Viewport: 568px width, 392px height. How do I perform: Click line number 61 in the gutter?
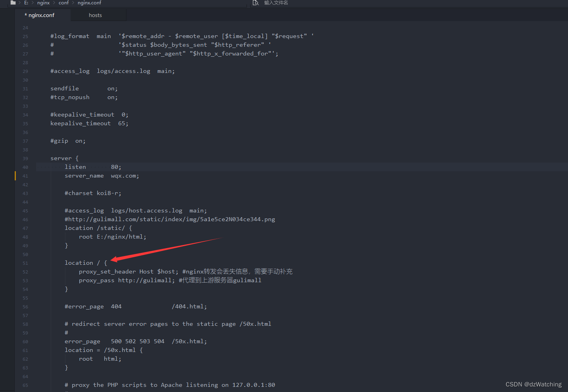pos(25,350)
